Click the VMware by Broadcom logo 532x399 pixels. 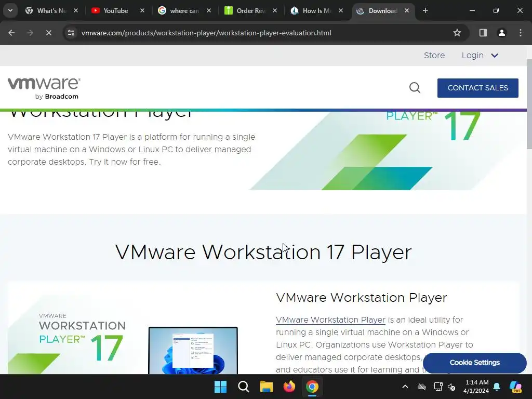(44, 88)
